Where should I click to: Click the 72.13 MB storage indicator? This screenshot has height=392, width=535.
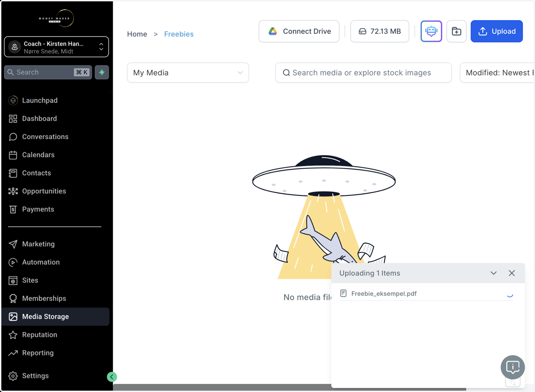pos(379,31)
